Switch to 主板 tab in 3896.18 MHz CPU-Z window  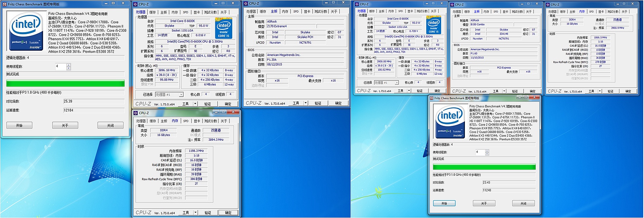click(164, 12)
